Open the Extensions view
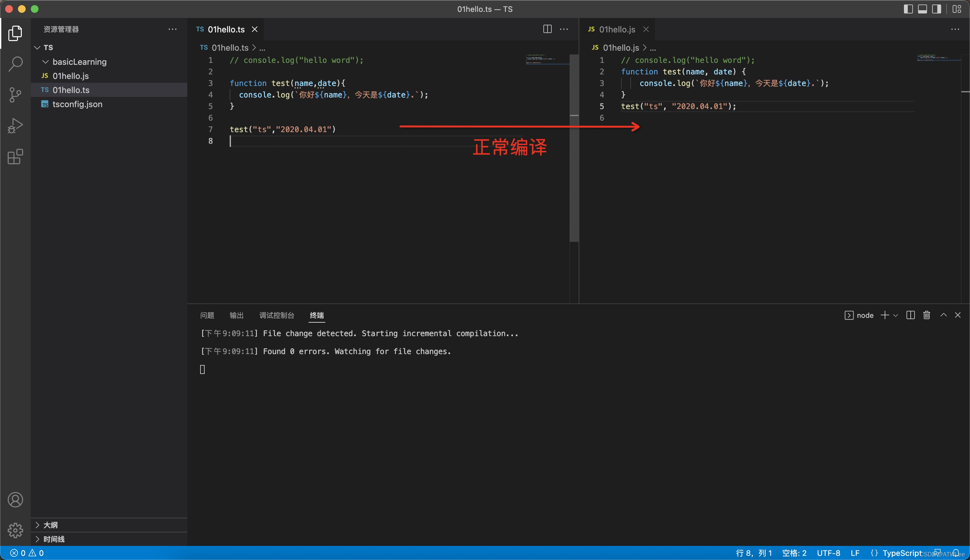The image size is (970, 560). click(15, 157)
